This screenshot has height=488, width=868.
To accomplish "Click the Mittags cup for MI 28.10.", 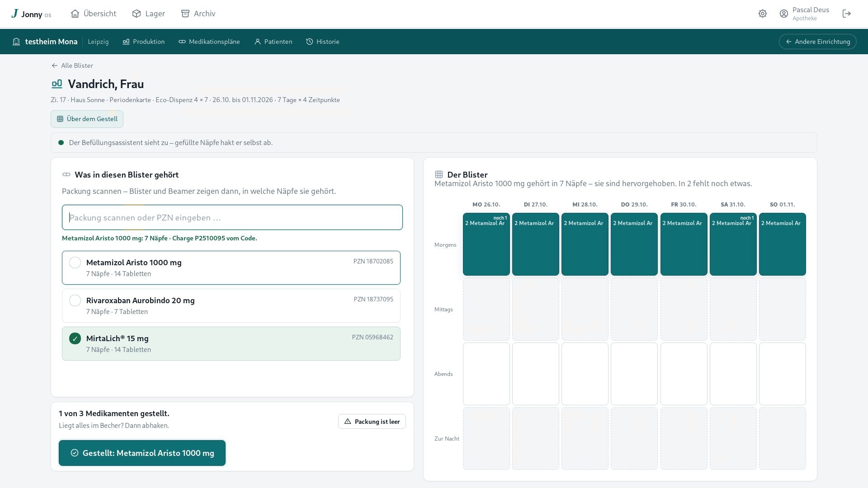I will click(x=585, y=309).
